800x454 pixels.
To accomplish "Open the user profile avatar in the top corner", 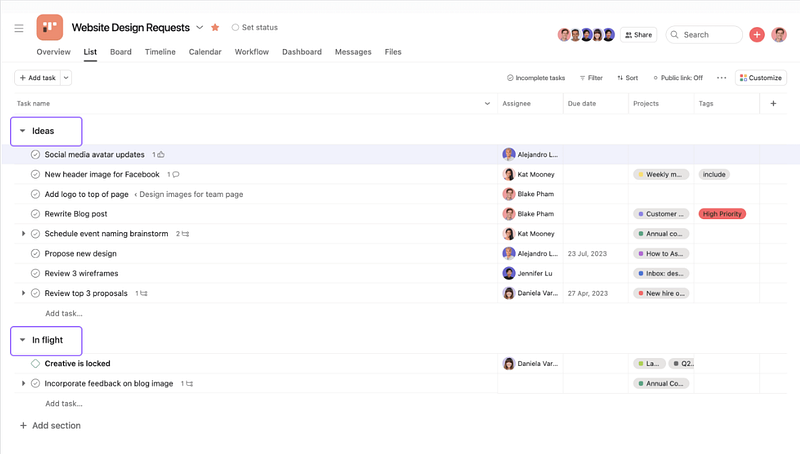I will tap(779, 35).
